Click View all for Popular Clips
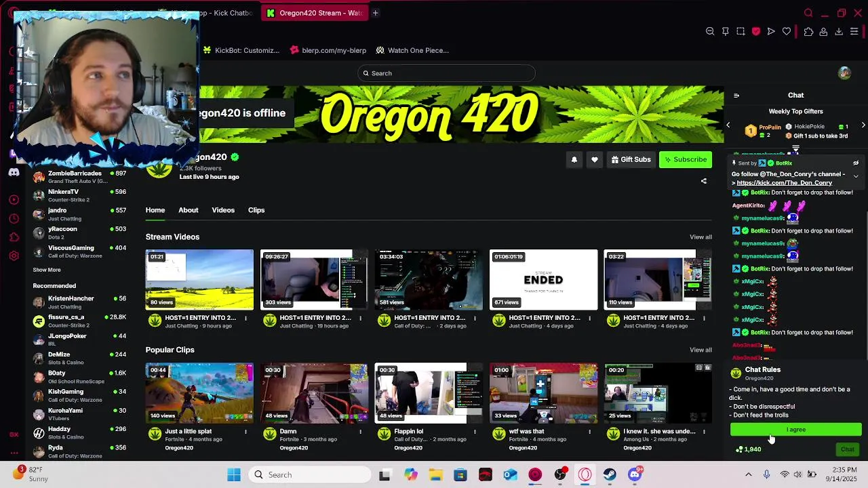The width and height of the screenshot is (868, 488). pyautogui.click(x=701, y=350)
